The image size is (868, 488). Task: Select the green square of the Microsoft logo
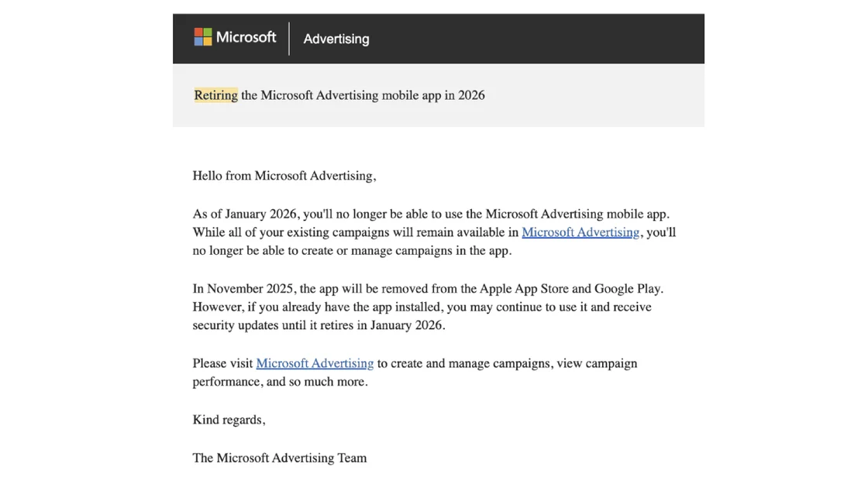point(207,32)
